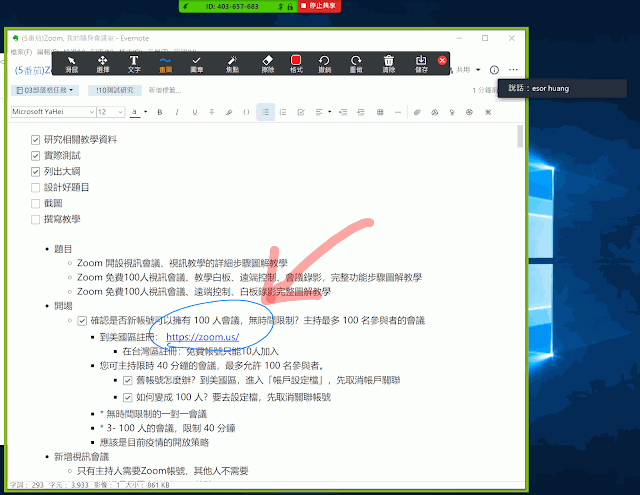Toggle underline formatting
Screen dimensions: 640x495
(x=195, y=112)
